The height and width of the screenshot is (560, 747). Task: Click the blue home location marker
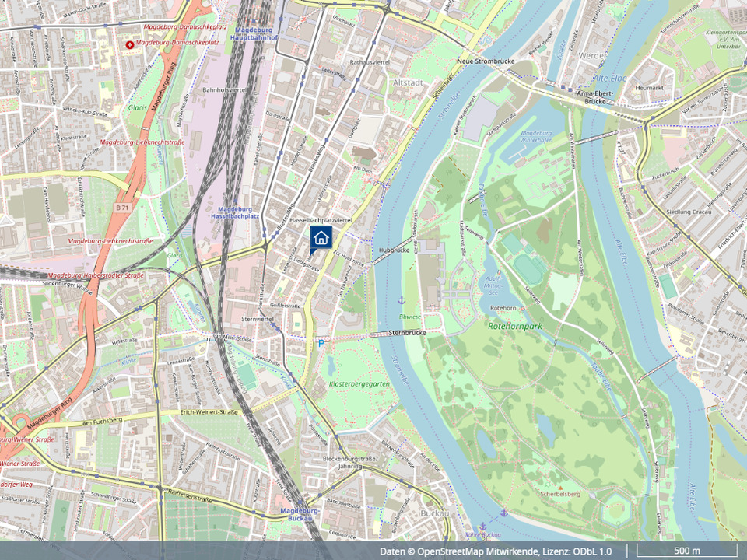tap(321, 239)
